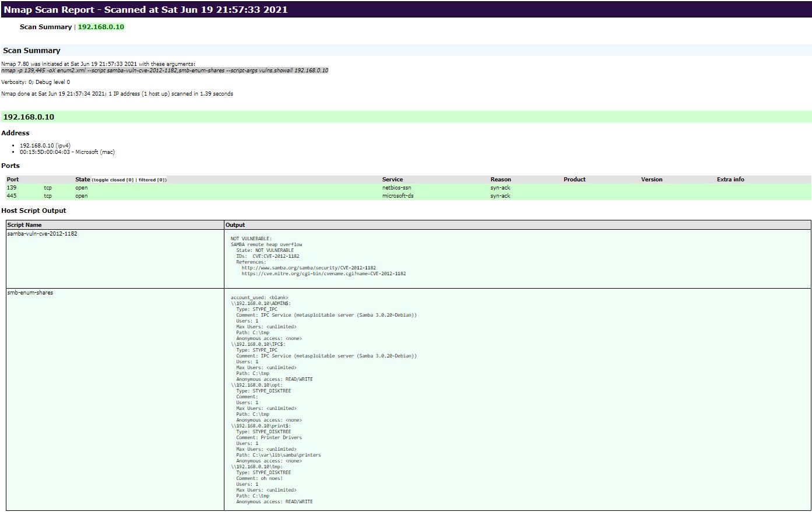
Task: Jump to 192.168.0.10 via top navigation link
Action: click(x=101, y=27)
